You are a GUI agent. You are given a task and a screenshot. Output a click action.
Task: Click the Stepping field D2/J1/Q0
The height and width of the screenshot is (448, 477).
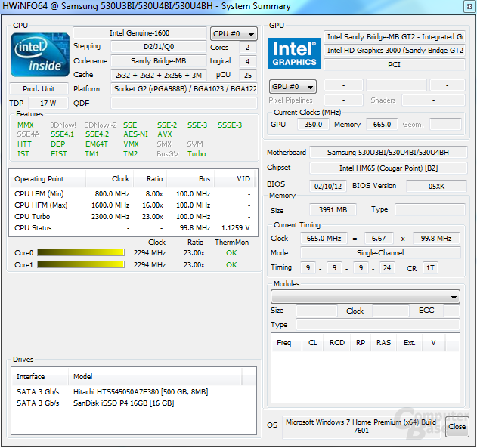pos(159,47)
